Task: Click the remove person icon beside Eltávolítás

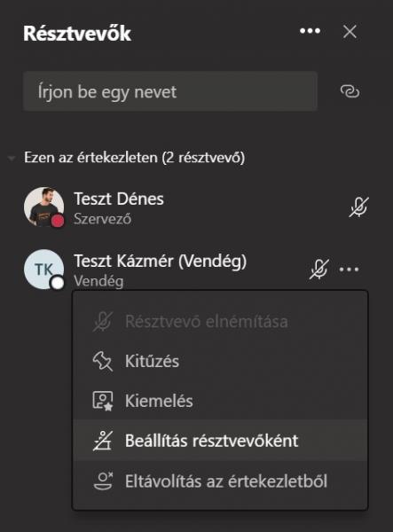Action: [x=103, y=481]
